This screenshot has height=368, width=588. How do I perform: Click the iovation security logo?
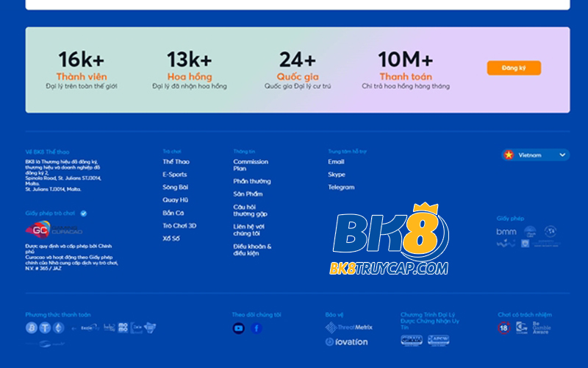pyautogui.click(x=346, y=342)
